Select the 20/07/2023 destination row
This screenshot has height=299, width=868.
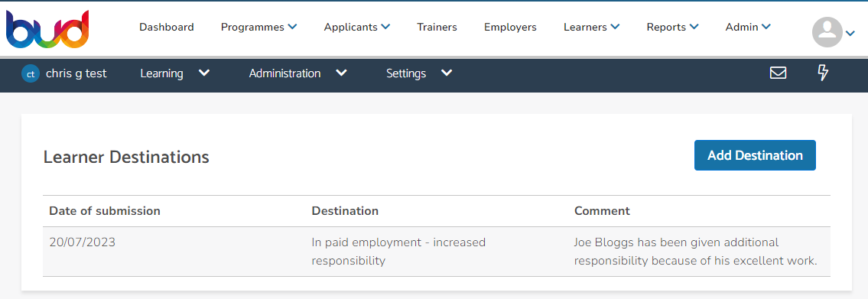point(436,252)
